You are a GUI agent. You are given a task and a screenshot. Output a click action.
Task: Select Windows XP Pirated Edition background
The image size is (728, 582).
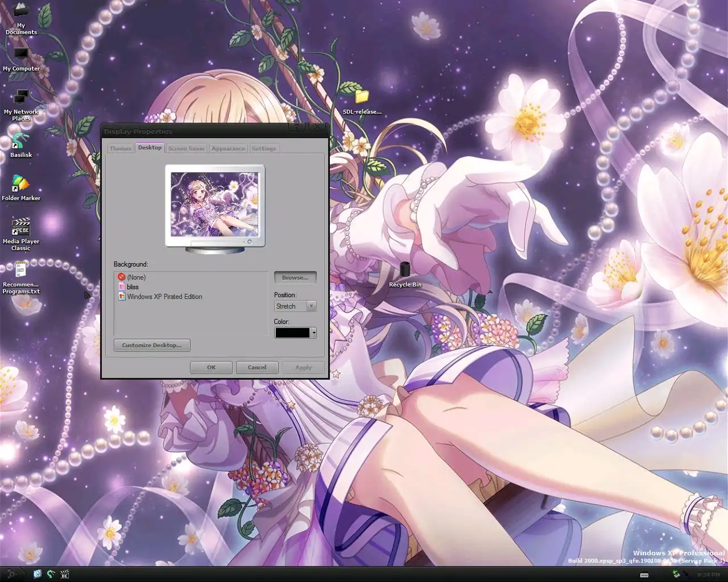point(165,296)
